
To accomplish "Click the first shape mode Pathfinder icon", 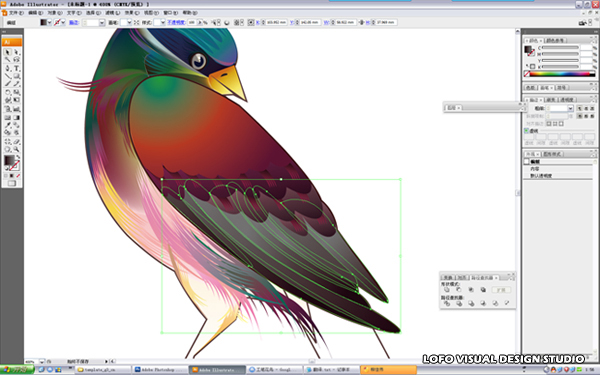I will 447,290.
